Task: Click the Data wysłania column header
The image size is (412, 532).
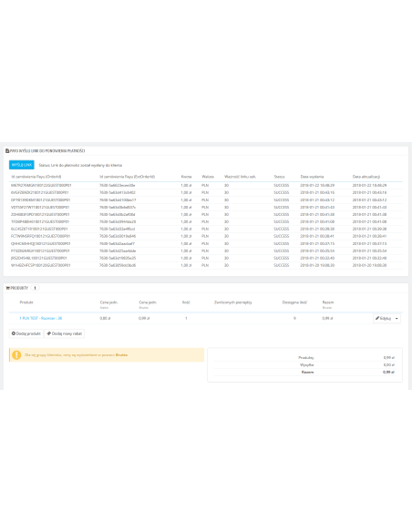Action: (312, 177)
